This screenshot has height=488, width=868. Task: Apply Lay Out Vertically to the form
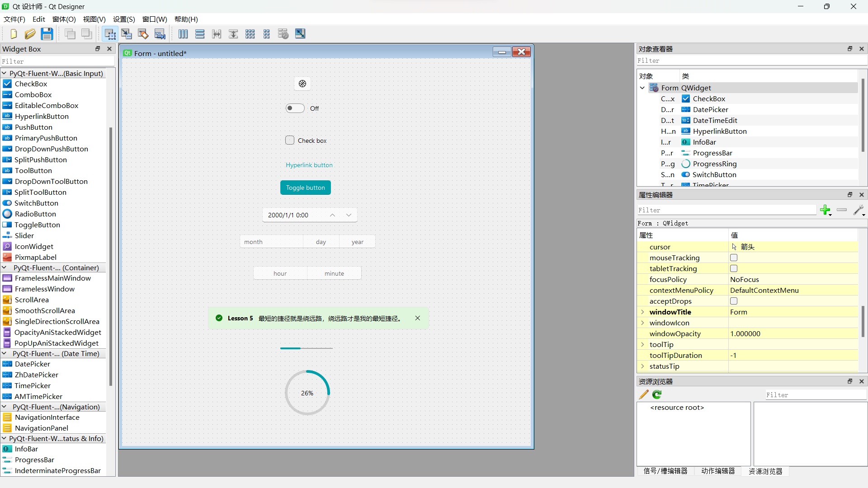pyautogui.click(x=200, y=34)
